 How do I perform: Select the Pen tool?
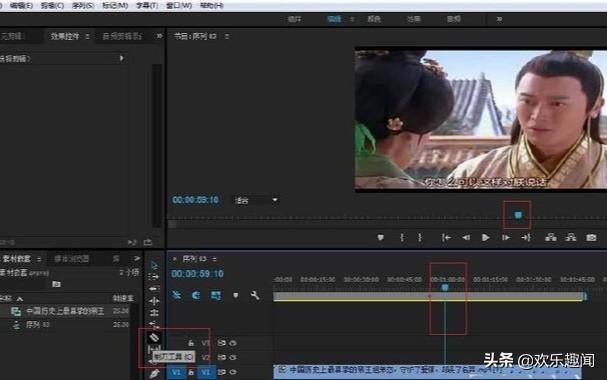pyautogui.click(x=154, y=374)
